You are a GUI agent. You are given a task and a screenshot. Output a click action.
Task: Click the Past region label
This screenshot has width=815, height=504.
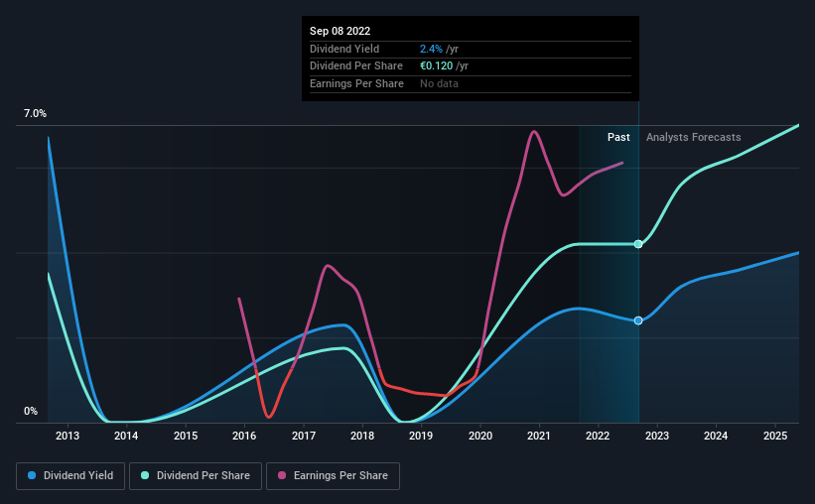point(618,137)
